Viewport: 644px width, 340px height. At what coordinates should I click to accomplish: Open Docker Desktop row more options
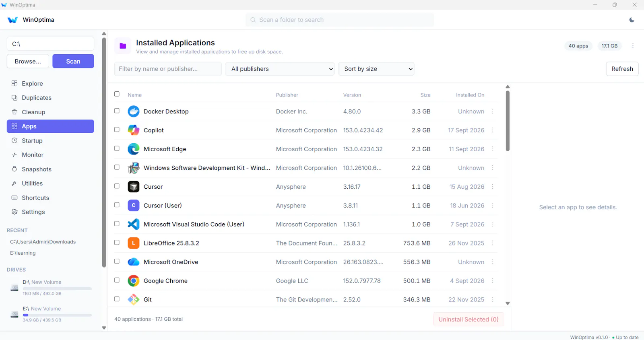coord(493,111)
